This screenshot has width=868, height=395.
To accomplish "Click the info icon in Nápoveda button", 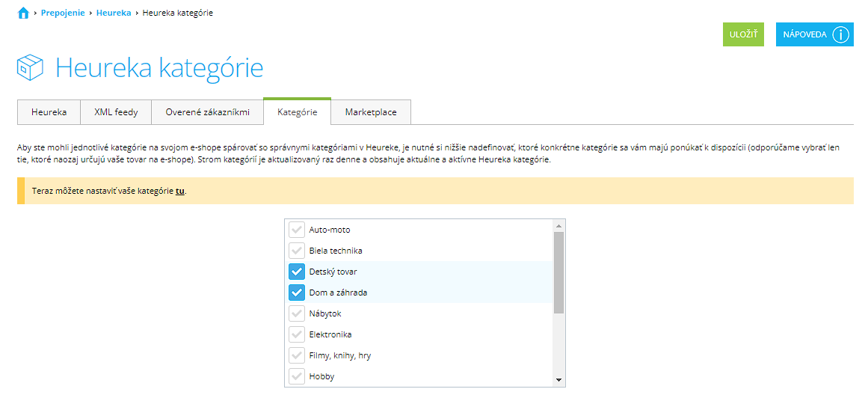I will coord(840,35).
